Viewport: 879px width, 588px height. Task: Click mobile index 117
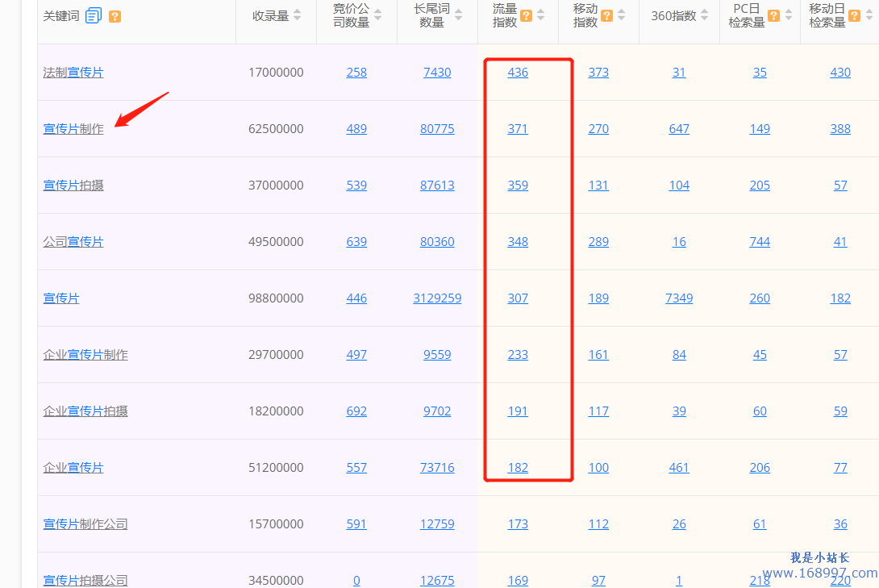coord(598,411)
